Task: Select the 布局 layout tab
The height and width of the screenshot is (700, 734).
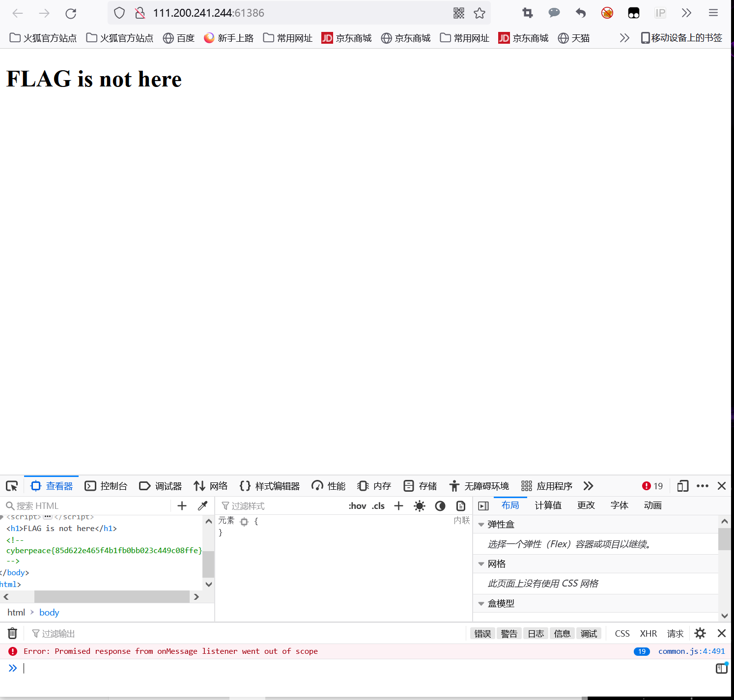Action: pos(510,505)
